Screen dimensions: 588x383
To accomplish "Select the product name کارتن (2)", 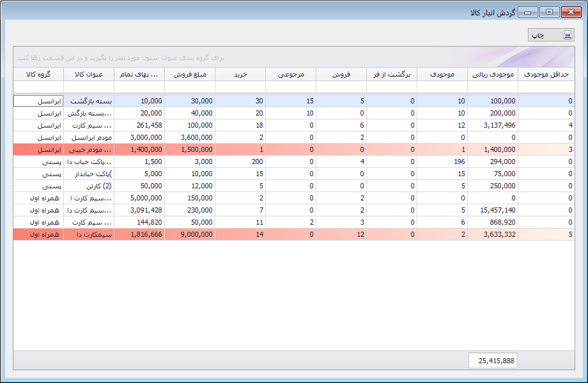I will (89, 186).
